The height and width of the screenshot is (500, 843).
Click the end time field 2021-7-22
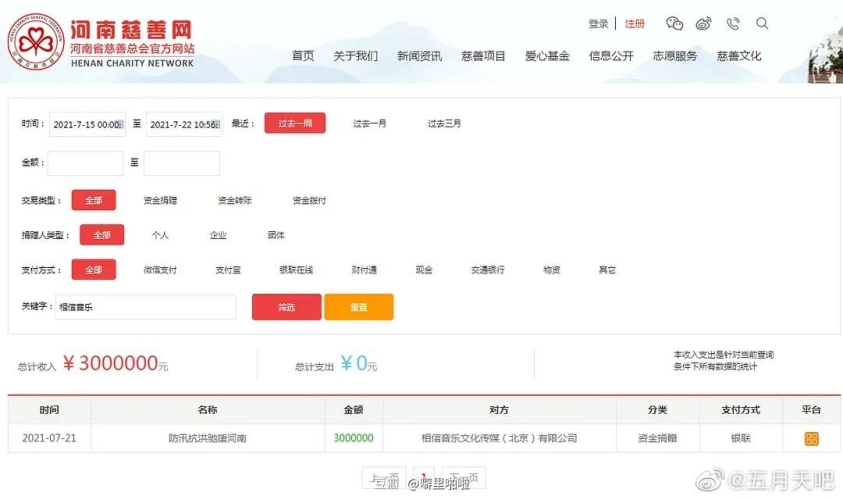coord(184,124)
